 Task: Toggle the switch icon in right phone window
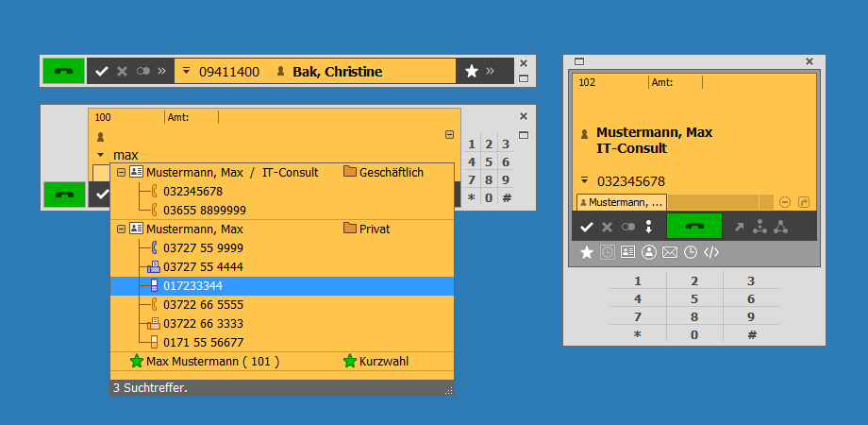(628, 227)
